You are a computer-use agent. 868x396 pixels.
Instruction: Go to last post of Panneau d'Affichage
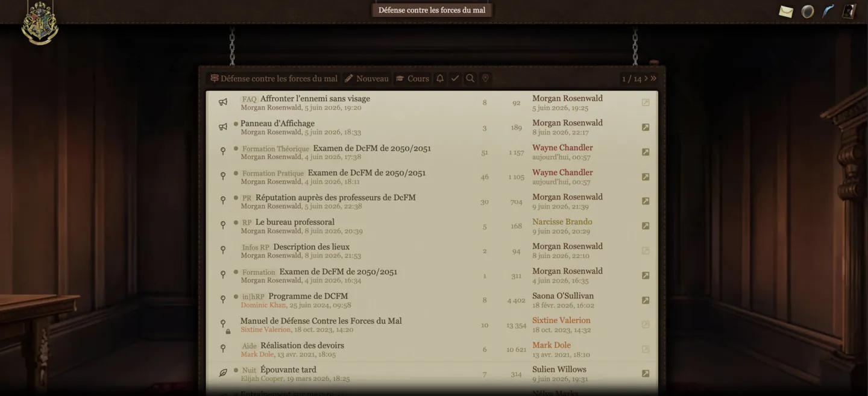click(x=646, y=127)
